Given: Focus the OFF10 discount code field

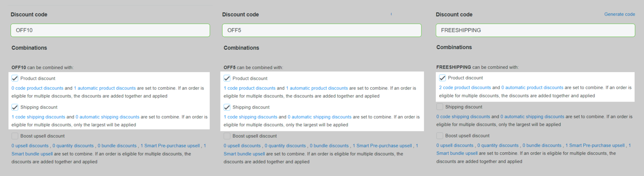Looking at the screenshot, I should (x=110, y=30).
